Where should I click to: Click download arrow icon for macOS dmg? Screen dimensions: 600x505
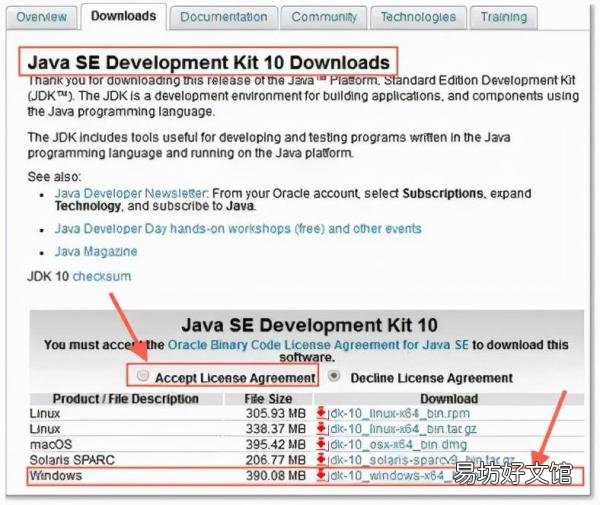(x=321, y=444)
